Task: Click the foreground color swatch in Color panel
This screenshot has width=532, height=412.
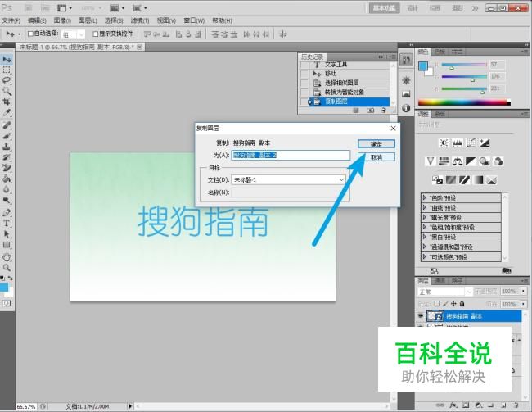Action: (423, 66)
